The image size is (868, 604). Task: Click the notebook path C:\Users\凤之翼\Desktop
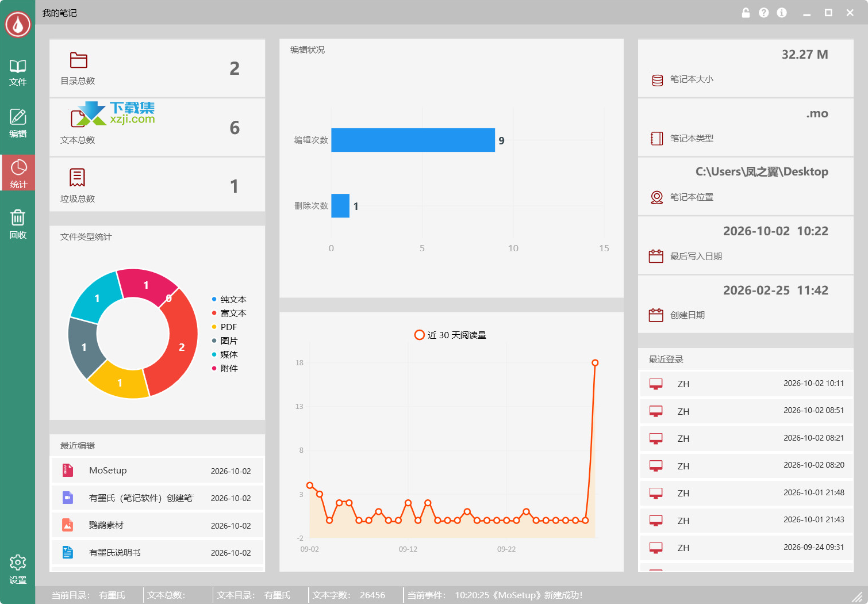pyautogui.click(x=762, y=171)
